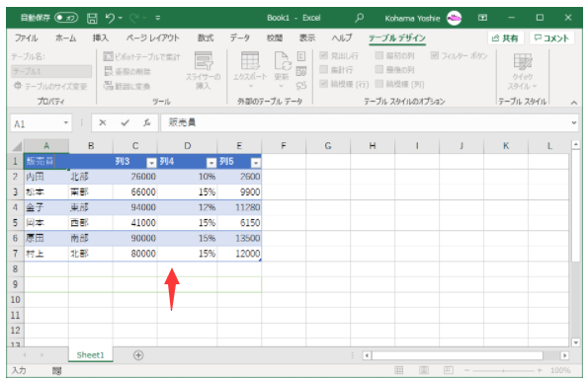Select cell containing 11280

pyautogui.click(x=239, y=207)
